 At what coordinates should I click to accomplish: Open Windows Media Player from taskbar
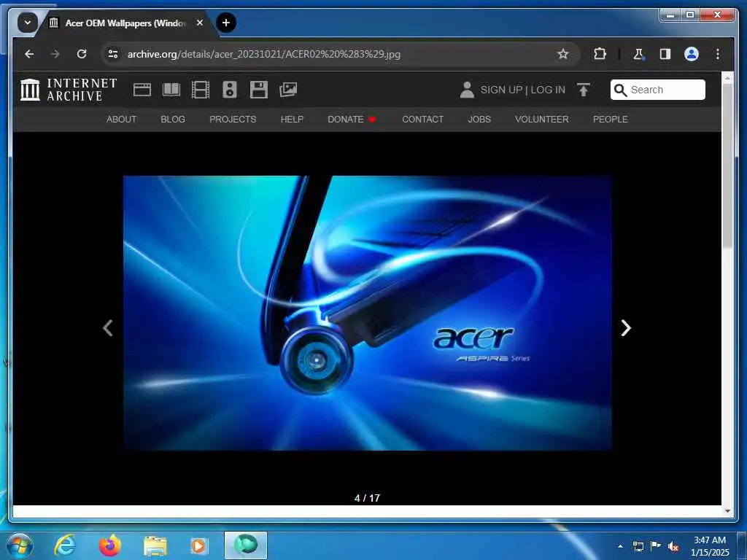(x=198, y=545)
